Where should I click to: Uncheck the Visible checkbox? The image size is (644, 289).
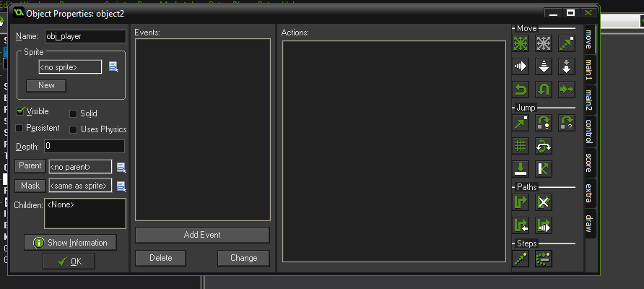point(19,111)
